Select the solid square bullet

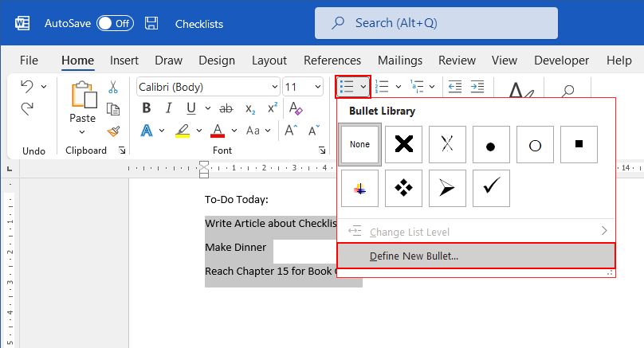(579, 144)
